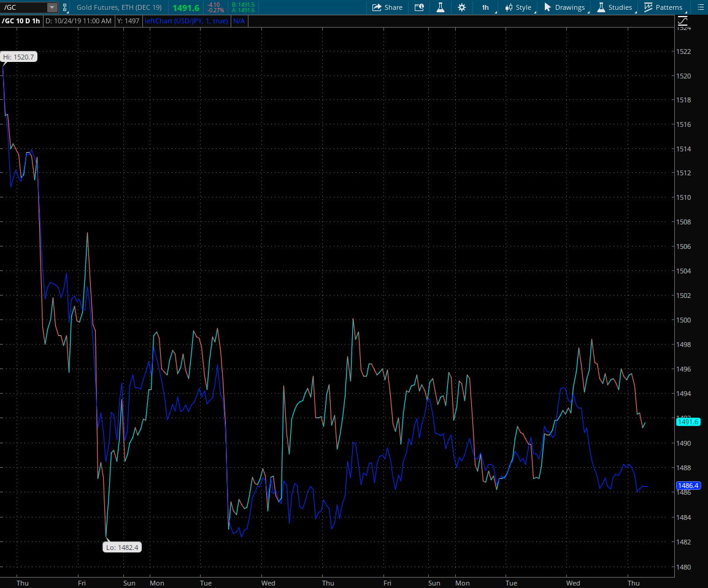The image size is (708, 588).
Task: Click the Lo: 1482.4 low marker
Action: click(x=122, y=548)
